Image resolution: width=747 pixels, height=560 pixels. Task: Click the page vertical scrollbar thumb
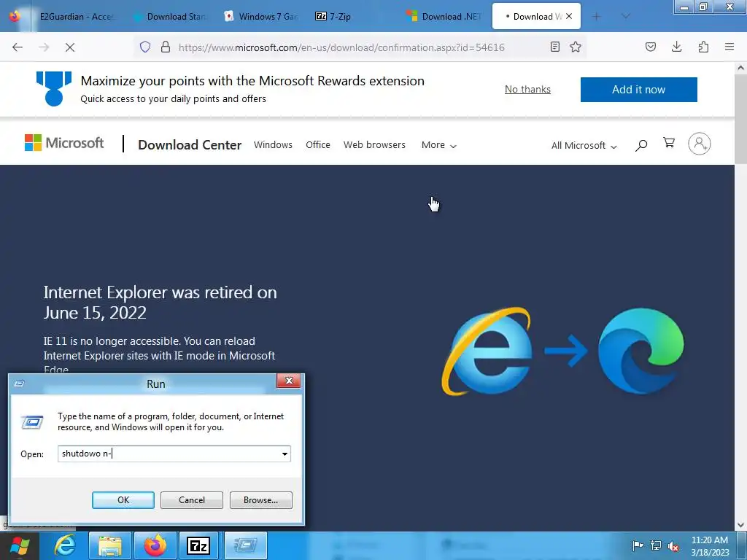coord(740,119)
